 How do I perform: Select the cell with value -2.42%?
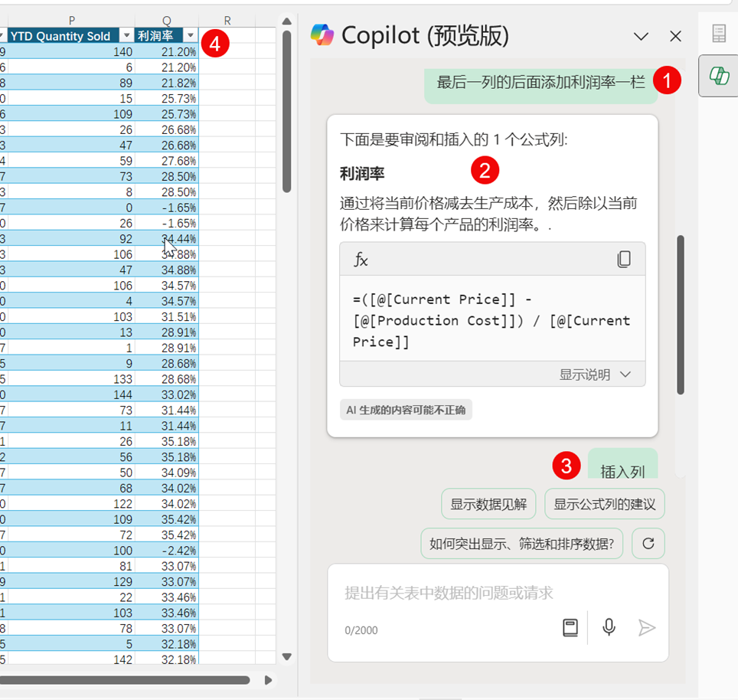click(167, 551)
